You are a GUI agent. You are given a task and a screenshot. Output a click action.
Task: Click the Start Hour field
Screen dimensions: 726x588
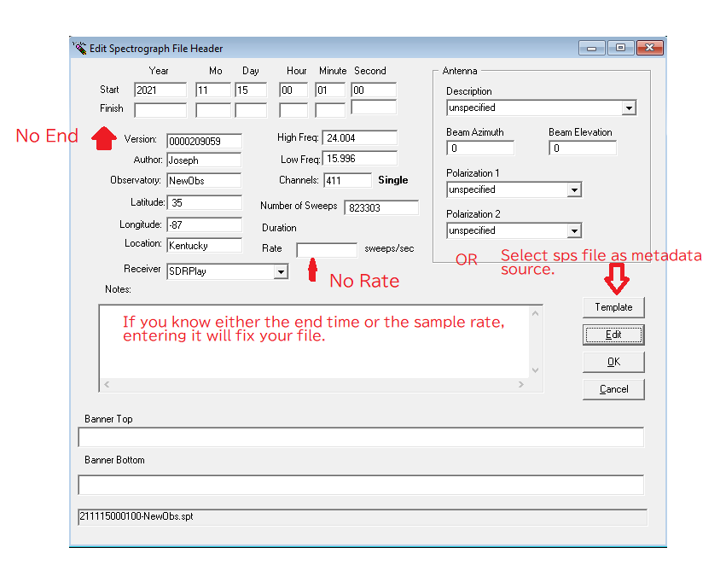pos(293,90)
